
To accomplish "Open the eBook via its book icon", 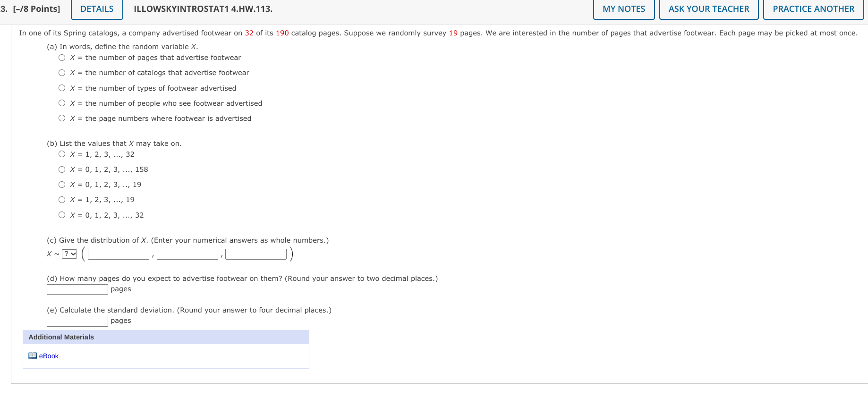I will [x=32, y=355].
